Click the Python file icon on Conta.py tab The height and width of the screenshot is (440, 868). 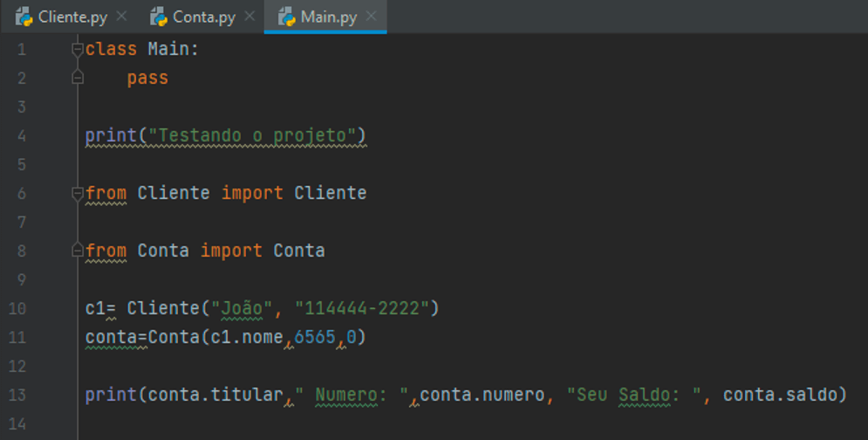[158, 17]
